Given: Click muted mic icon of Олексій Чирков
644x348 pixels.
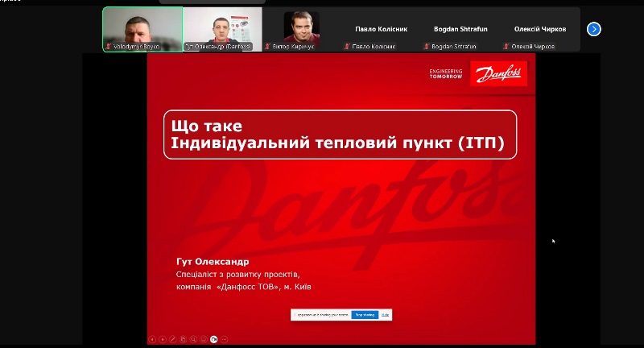Looking at the screenshot, I should coord(506,47).
